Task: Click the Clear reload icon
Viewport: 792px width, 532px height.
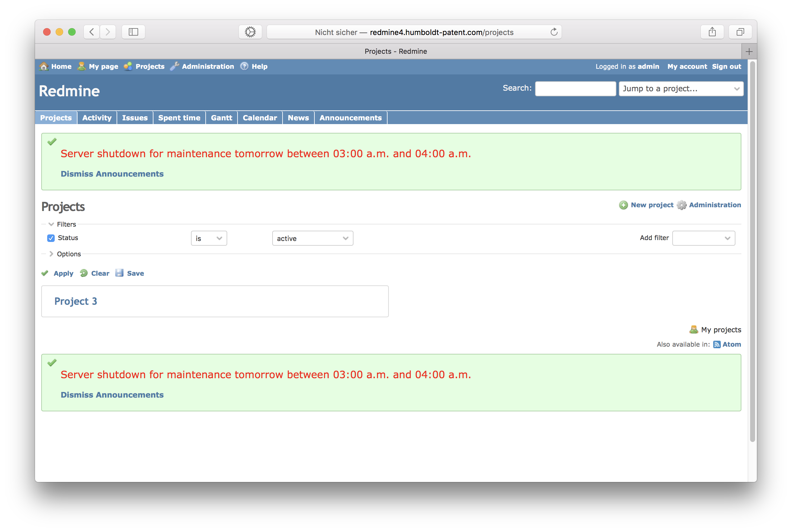Action: (x=83, y=273)
